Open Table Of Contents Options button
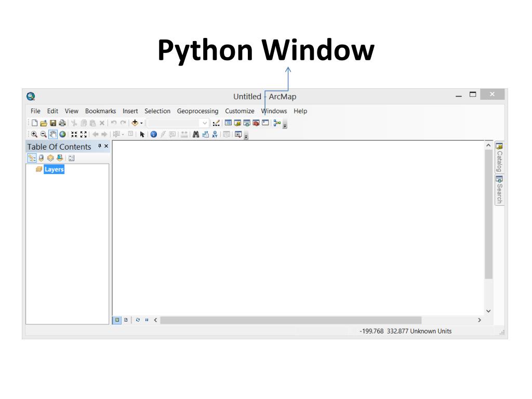The height and width of the screenshot is (399, 532). pos(71,158)
